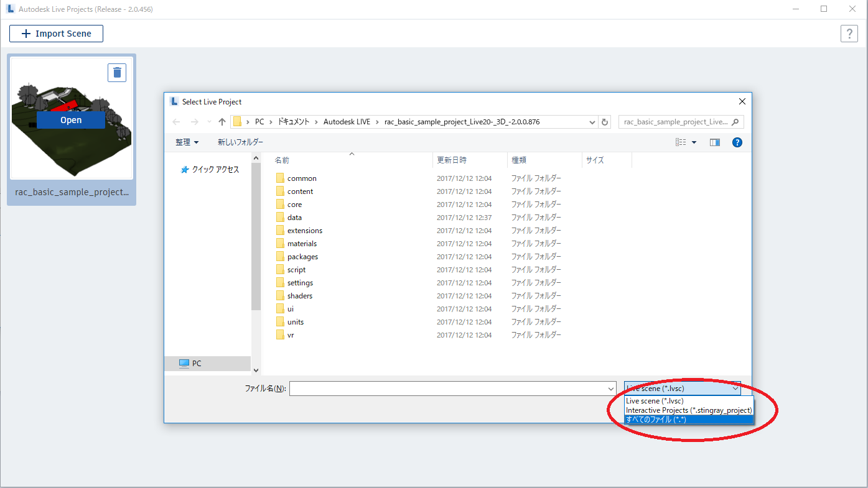This screenshot has height=488, width=868.
Task: Sort by 種類 column header
Action: point(519,160)
